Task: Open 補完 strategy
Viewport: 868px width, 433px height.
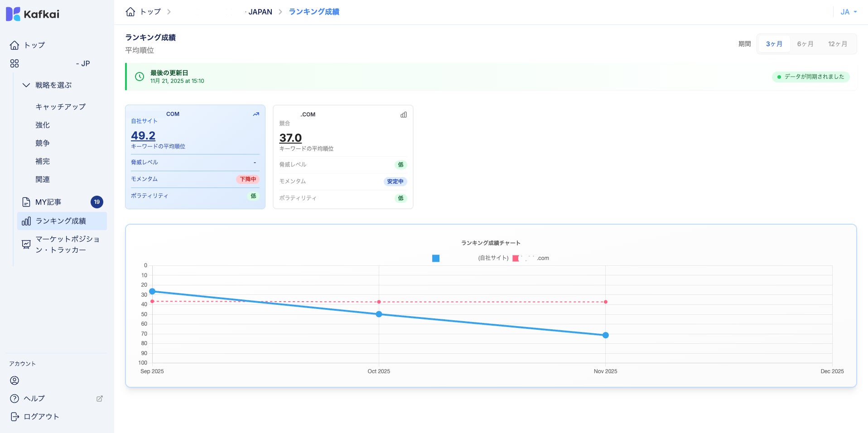Action: click(x=43, y=161)
